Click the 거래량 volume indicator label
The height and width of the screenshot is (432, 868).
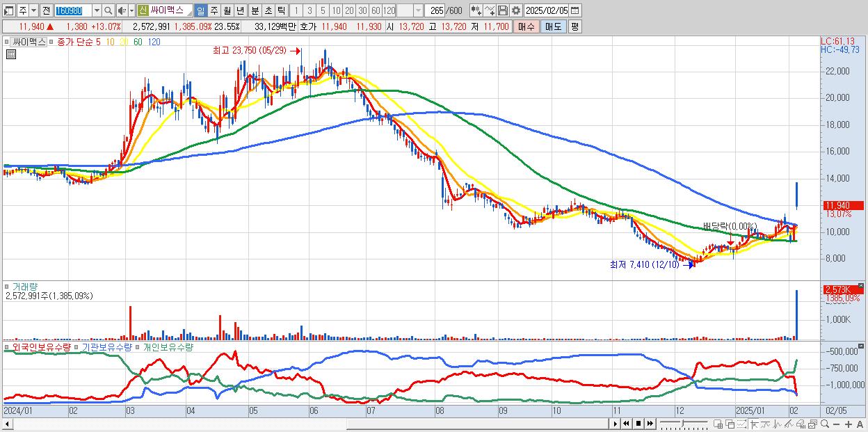click(25, 287)
